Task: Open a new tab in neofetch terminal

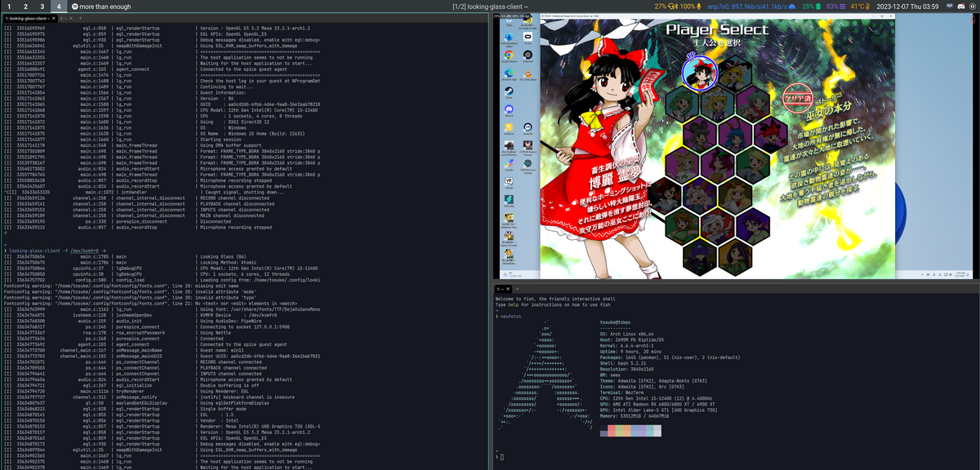Action: pyautogui.click(x=517, y=289)
